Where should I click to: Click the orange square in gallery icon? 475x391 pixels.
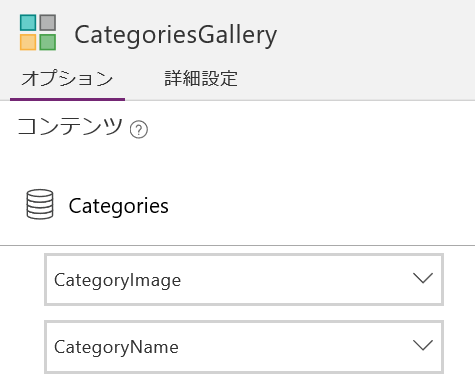(28, 42)
